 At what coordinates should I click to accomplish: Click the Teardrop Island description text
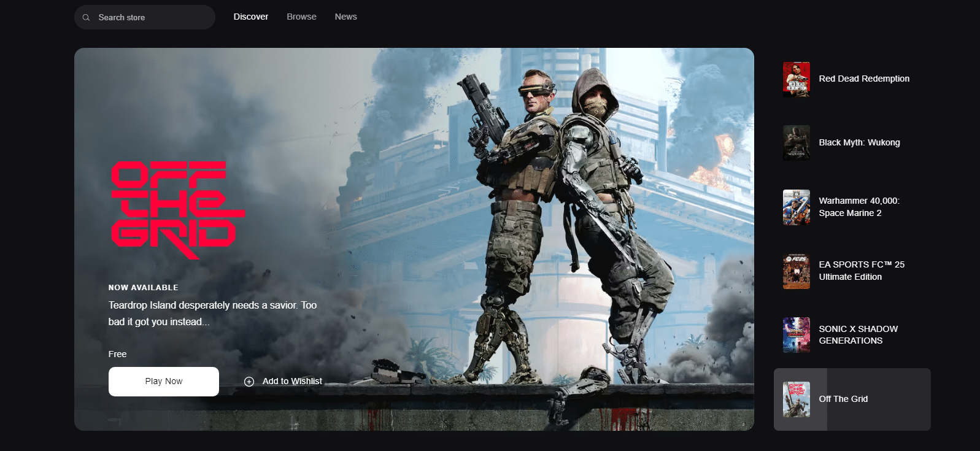click(x=213, y=314)
